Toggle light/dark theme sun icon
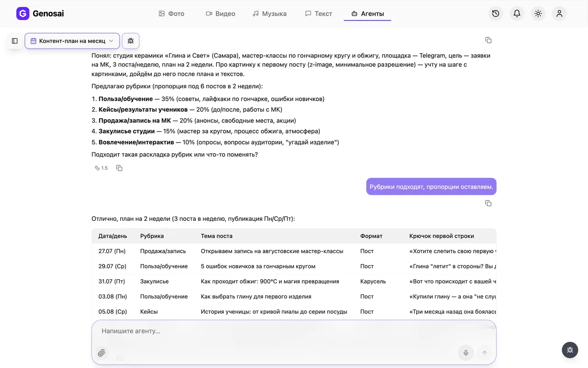 click(x=538, y=14)
